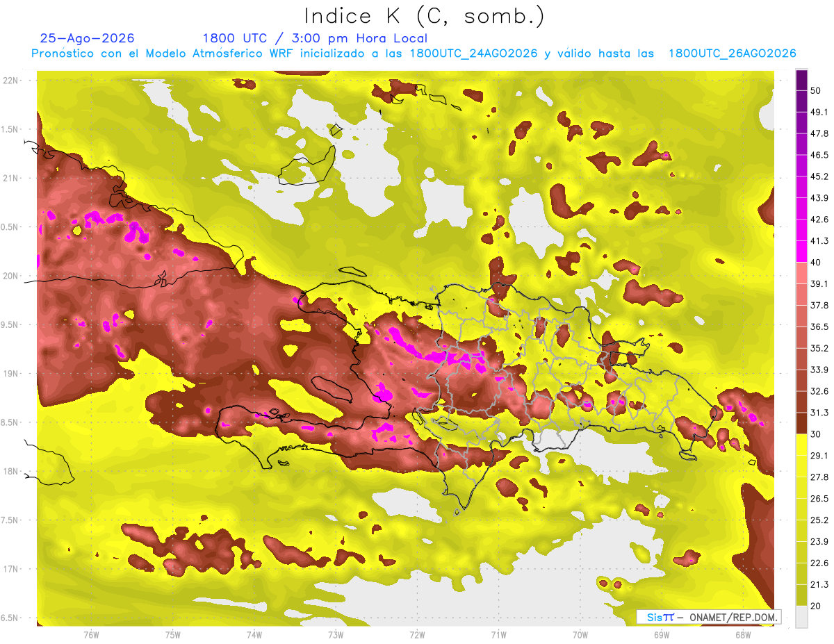This screenshot has height=644, width=834.
Task: Click the '73W' longitude label
Action: pos(336,634)
